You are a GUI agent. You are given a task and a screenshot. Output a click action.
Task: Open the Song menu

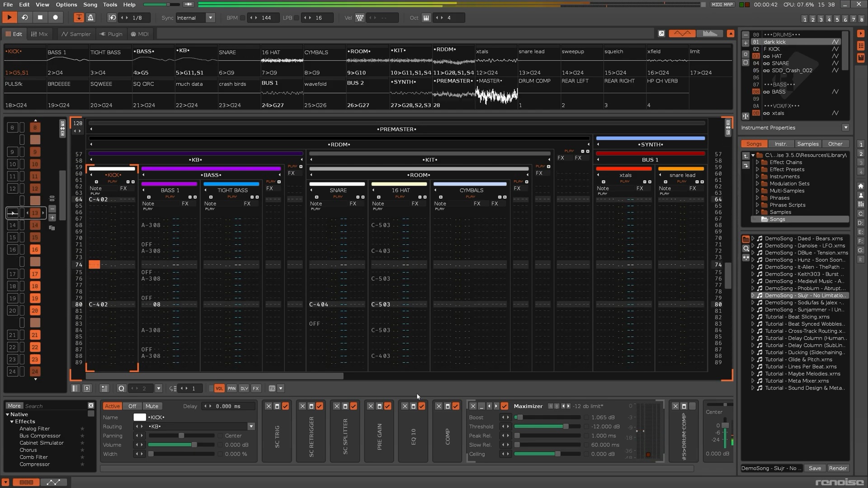click(90, 5)
